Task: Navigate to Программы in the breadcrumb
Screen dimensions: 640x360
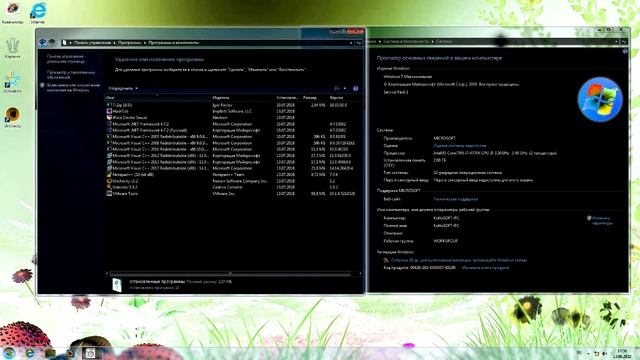Action: (129, 43)
